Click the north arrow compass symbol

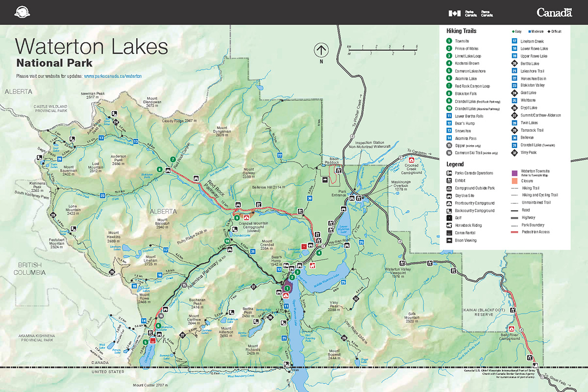321,50
